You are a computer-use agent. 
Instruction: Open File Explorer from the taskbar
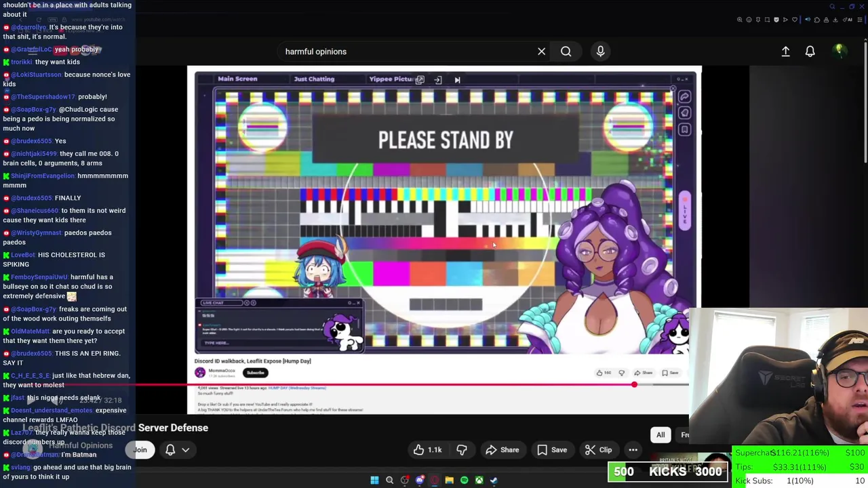coord(449,481)
